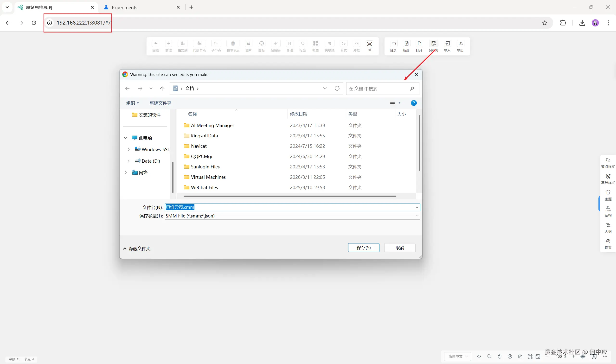Open the 组织 menu in dialog
Viewport: 616px width, 364px height.
[x=132, y=103]
